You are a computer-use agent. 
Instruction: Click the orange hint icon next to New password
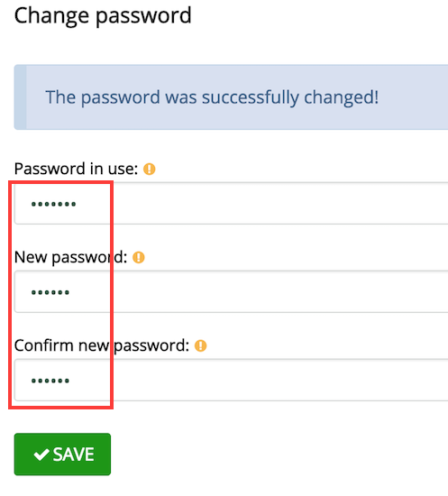point(139,257)
